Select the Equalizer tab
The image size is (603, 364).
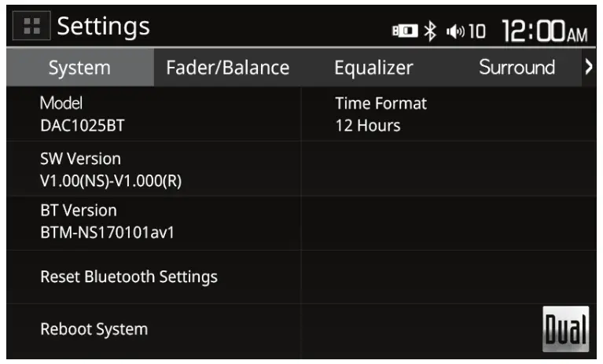[373, 68]
